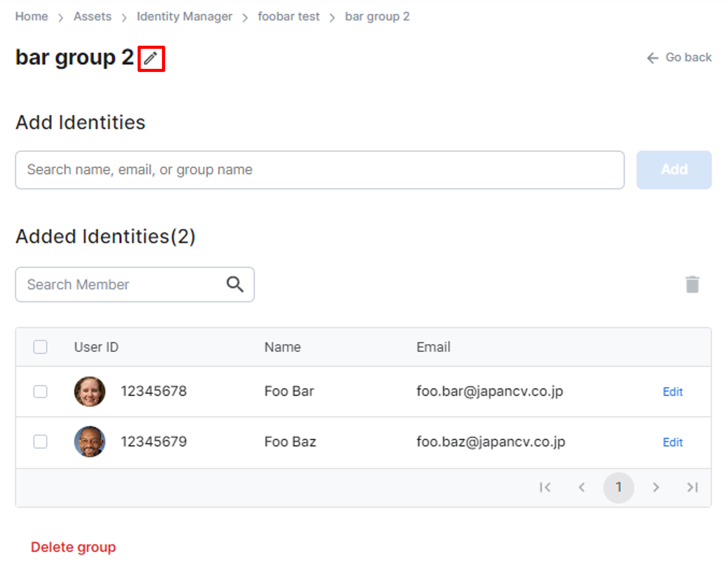Open Identity Manager from breadcrumb
The height and width of the screenshot is (568, 728).
184,16
